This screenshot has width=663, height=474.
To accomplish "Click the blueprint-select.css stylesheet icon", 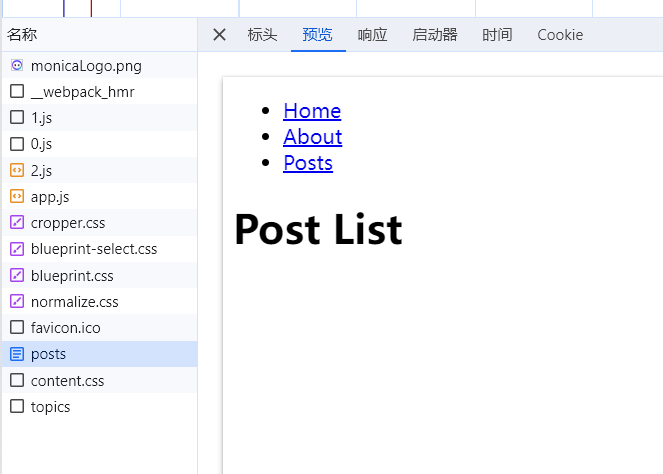I will (x=17, y=249).
